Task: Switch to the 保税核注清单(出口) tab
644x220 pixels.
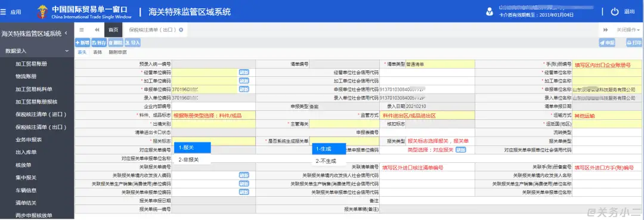Action: tap(153, 30)
